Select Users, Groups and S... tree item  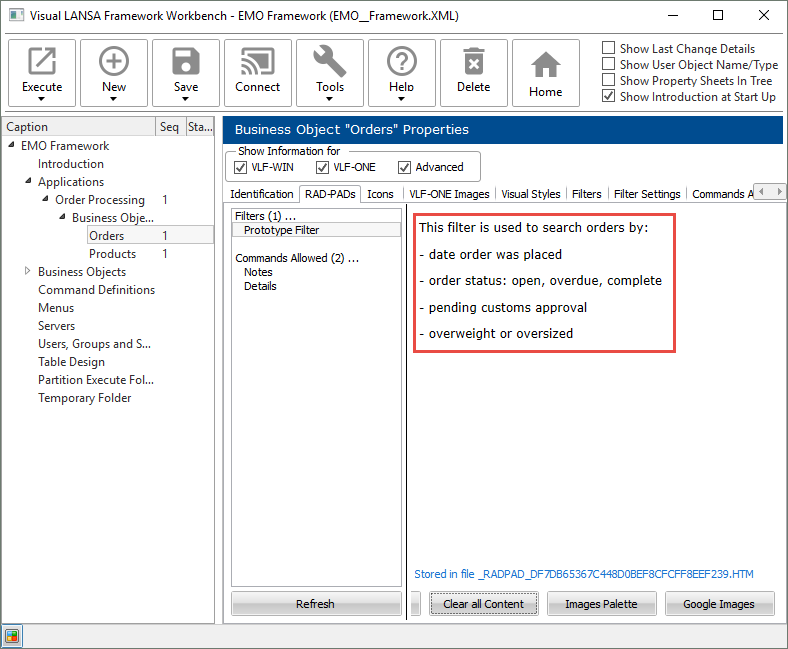point(94,344)
